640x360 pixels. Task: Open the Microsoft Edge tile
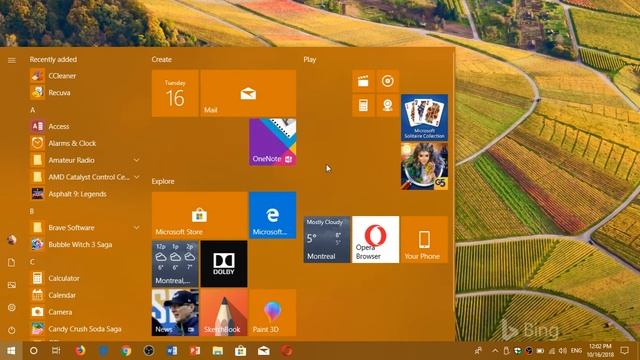coord(273,215)
